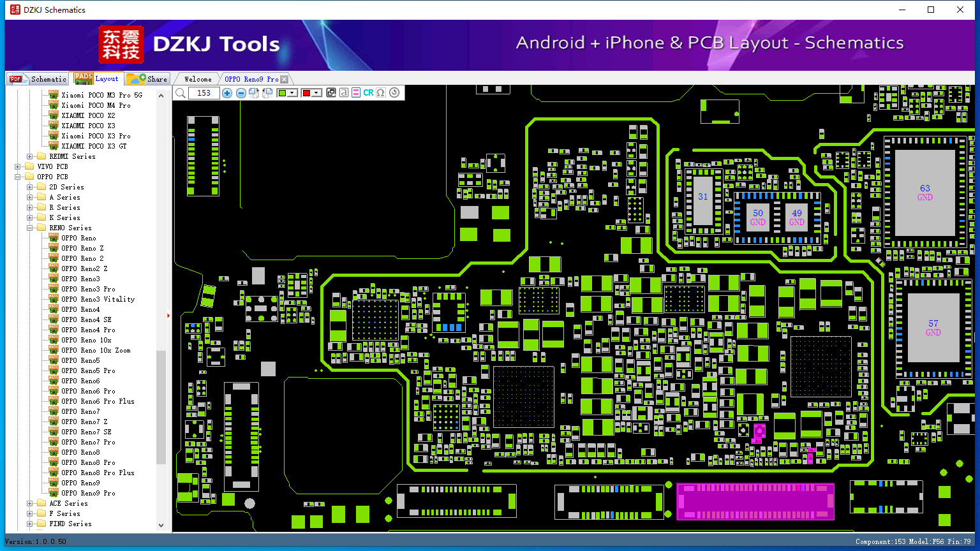Click the PCB icon beside OPPO Reno5 Pro
Viewport: 980px width, 551px height.
click(54, 371)
